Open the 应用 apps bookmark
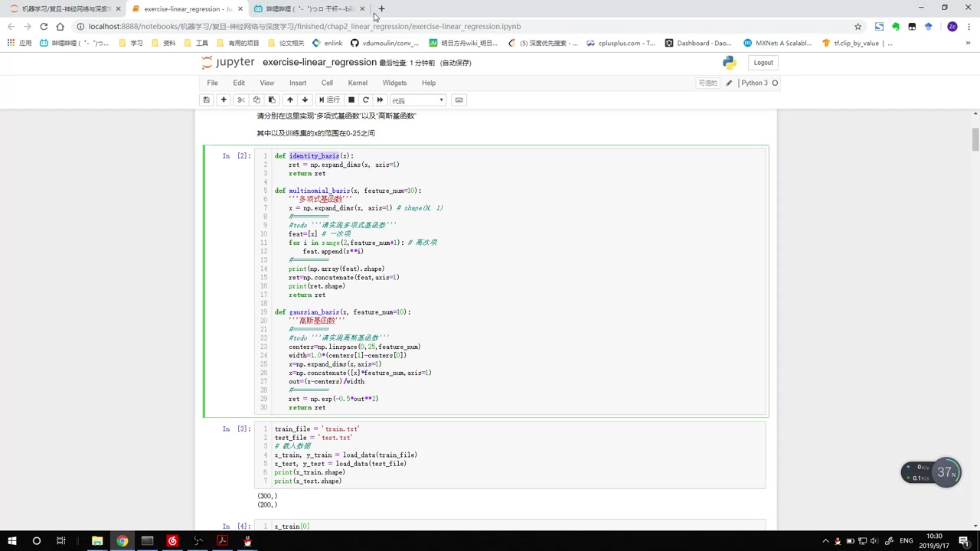Image resolution: width=980 pixels, height=551 pixels. pos(20,44)
